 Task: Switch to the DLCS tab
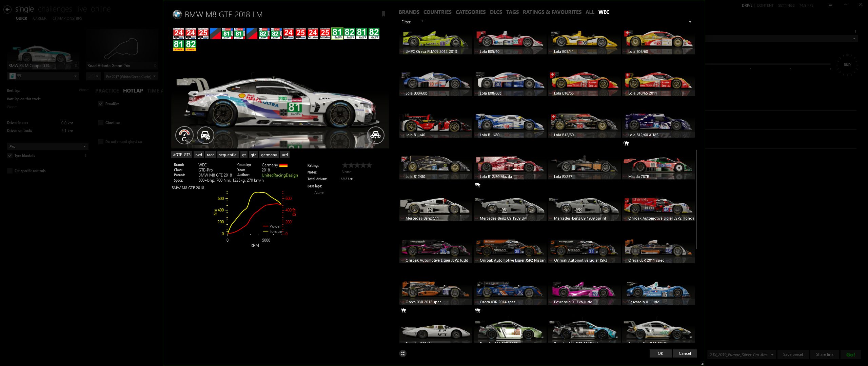496,12
